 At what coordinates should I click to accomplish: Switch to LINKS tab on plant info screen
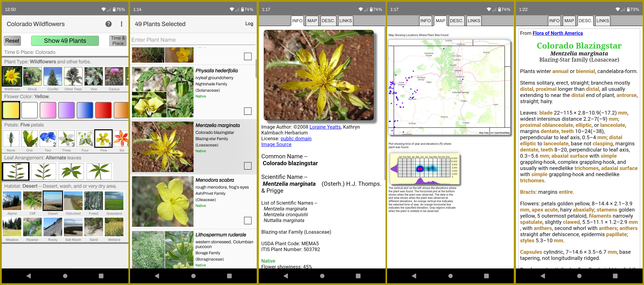click(x=346, y=21)
